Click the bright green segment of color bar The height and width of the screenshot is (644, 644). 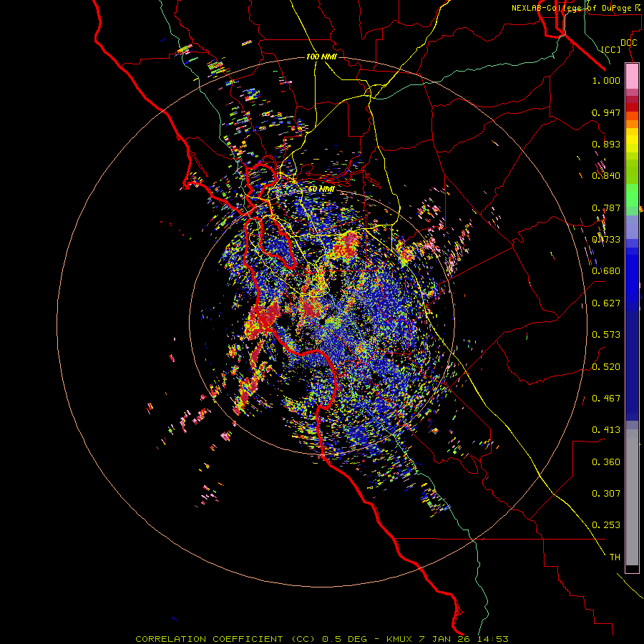632,195
